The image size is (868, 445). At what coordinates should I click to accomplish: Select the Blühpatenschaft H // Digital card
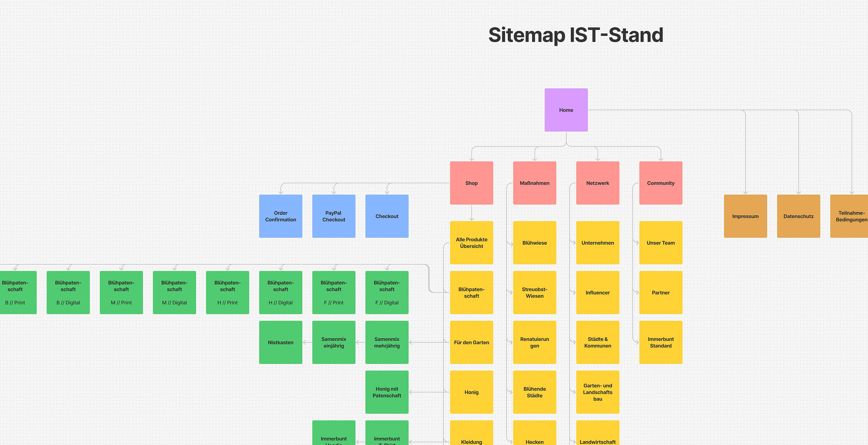click(281, 293)
